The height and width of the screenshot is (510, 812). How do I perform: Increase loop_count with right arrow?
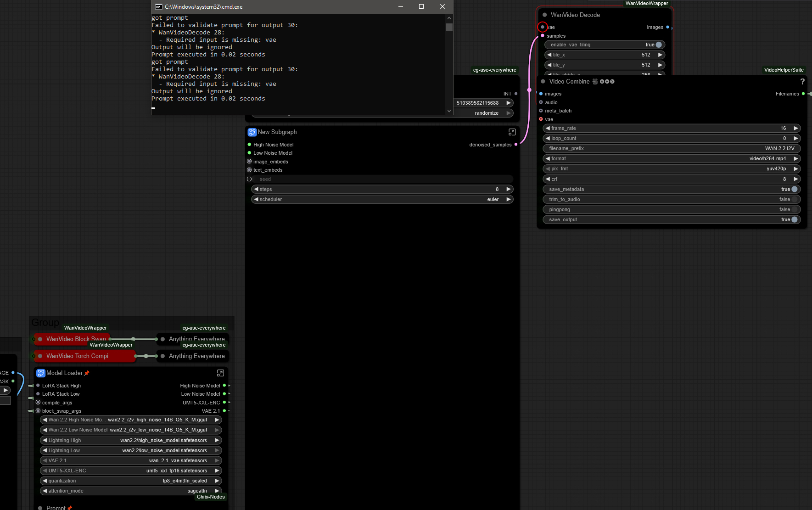pyautogui.click(x=796, y=138)
